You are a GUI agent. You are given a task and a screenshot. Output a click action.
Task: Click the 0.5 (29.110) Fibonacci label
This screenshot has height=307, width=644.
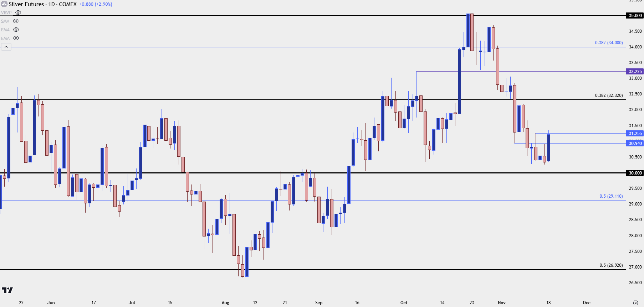(611, 196)
